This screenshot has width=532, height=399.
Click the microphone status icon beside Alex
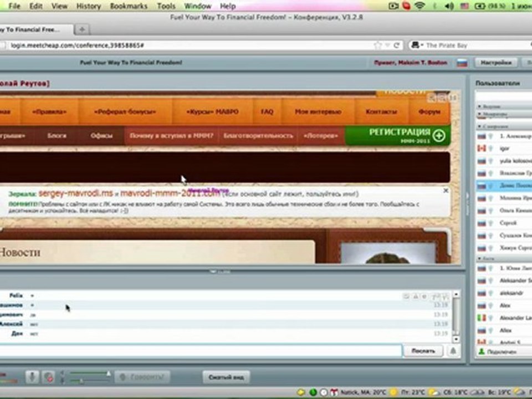click(490, 306)
